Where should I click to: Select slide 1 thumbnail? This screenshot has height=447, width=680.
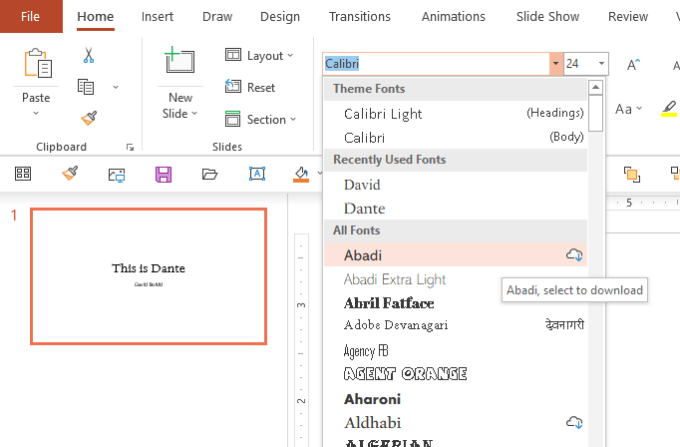(149, 276)
